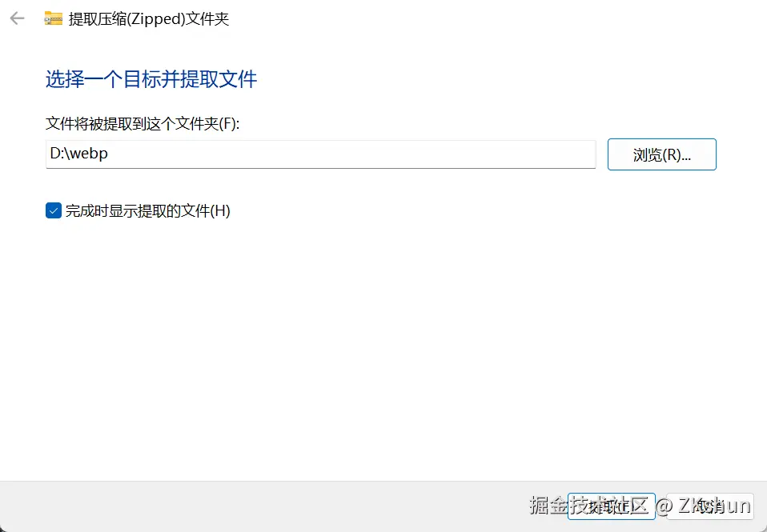Viewport: 767px width, 532px height.
Task: Click the zipped folder icon in the title
Action: (x=54, y=18)
